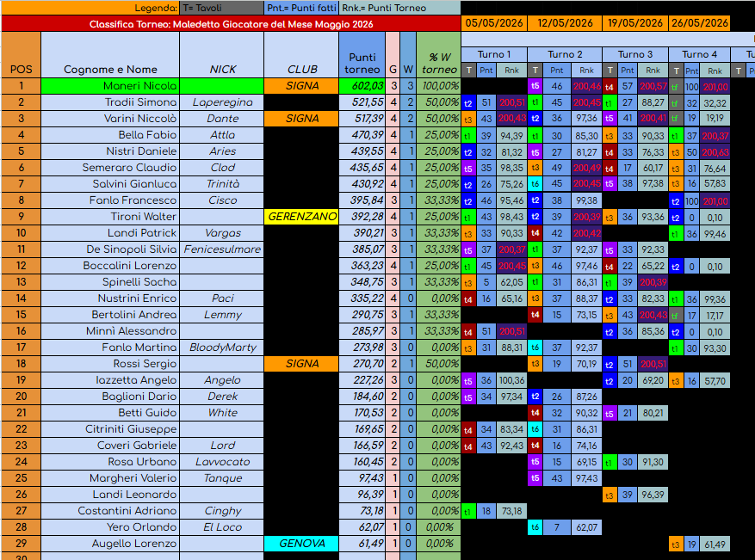This screenshot has width=755, height=560.
Task: Select the date cell 19/05/2026
Action: point(635,23)
